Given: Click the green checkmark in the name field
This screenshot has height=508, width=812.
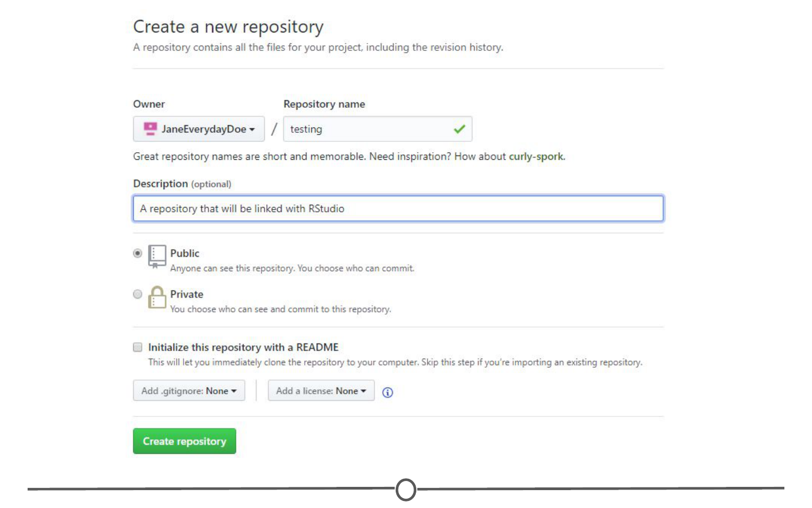Looking at the screenshot, I should 459,129.
